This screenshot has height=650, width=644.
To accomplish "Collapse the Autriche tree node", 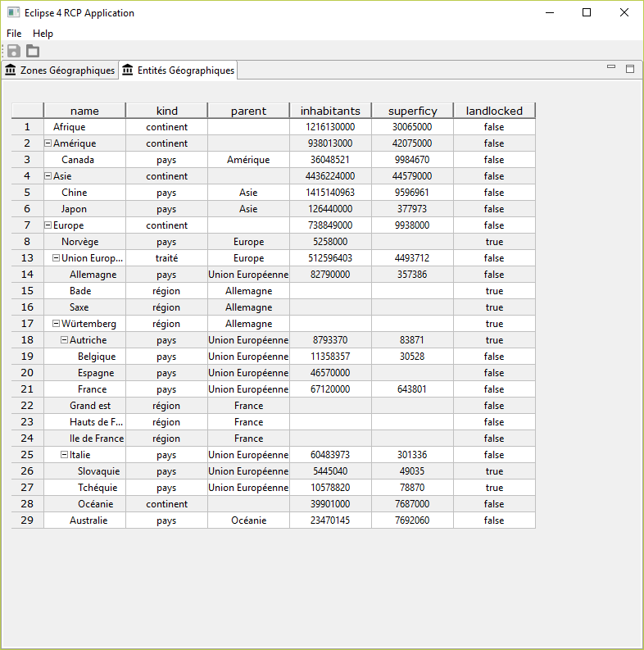I will click(64, 340).
